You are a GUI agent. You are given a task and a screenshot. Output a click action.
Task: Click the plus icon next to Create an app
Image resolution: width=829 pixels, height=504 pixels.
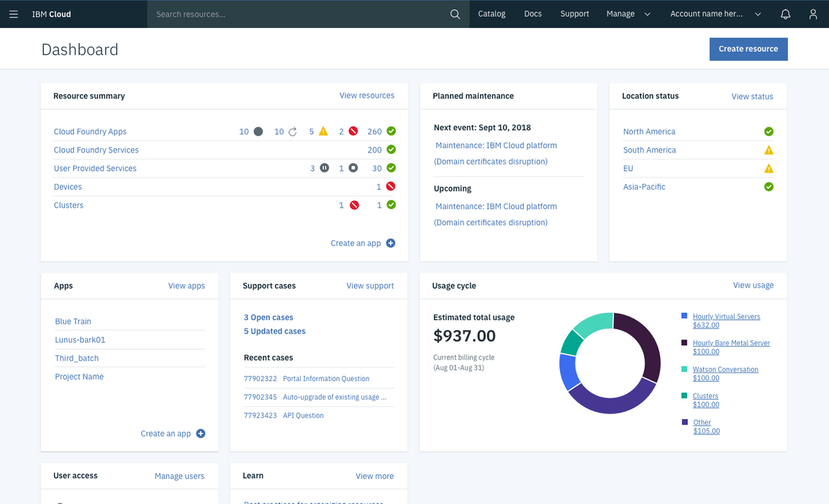[x=390, y=243]
